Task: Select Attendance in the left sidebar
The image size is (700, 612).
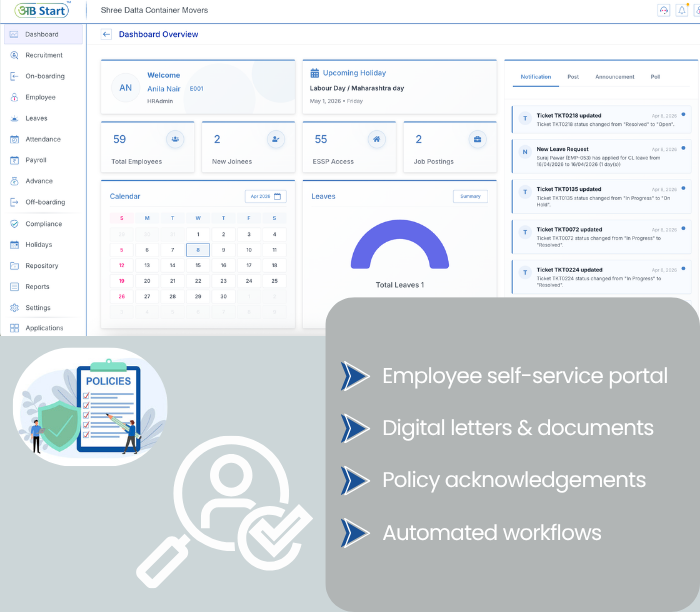Action: 42,139
